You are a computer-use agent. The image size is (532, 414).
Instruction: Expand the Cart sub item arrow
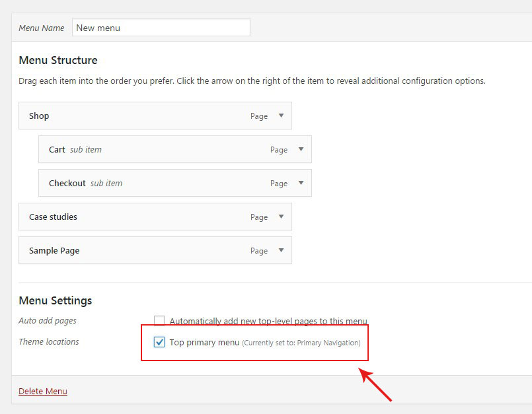(x=301, y=149)
